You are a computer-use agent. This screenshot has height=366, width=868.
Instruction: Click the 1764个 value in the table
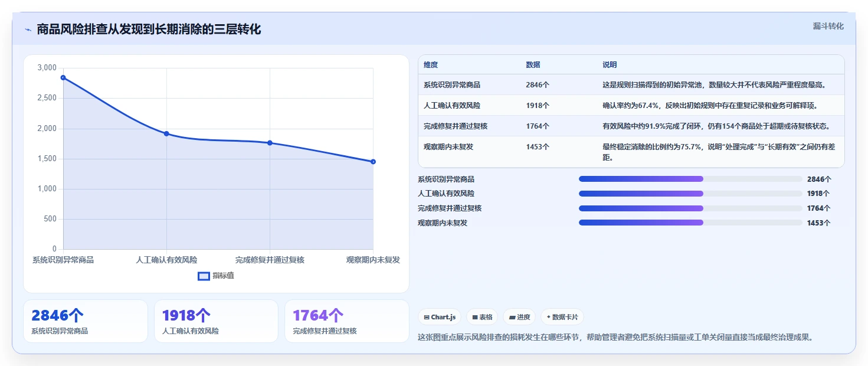pos(538,126)
